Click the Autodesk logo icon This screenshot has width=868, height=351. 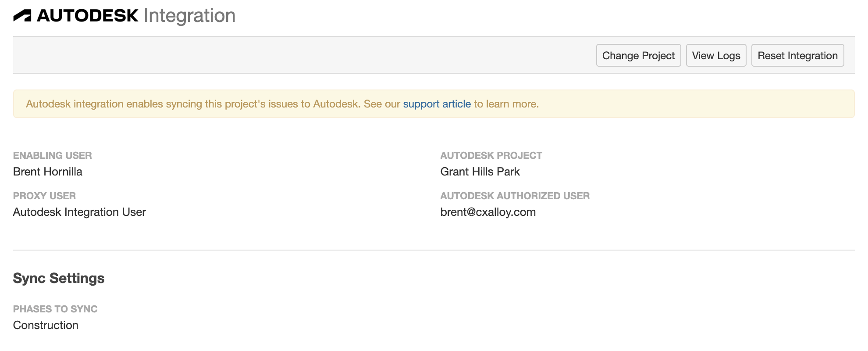click(22, 16)
